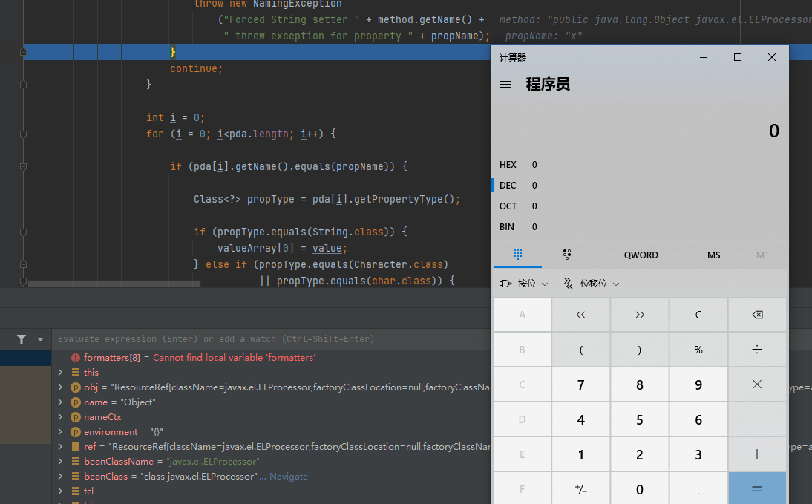Expand the 'ref' variable node

pos(60,447)
